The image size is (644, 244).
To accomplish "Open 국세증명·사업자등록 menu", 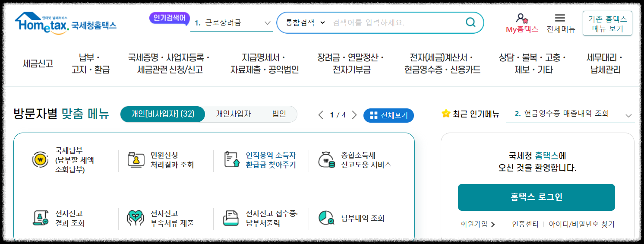I will pyautogui.click(x=169, y=63).
